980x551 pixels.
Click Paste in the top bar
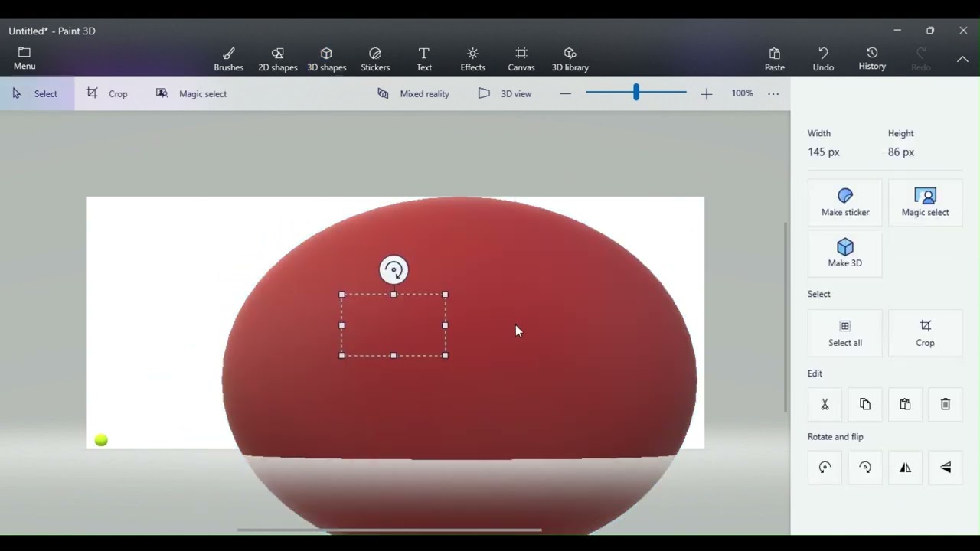tap(774, 59)
